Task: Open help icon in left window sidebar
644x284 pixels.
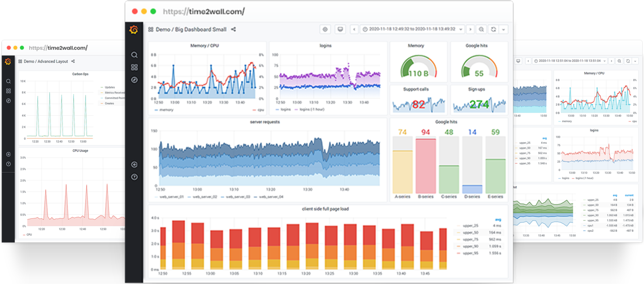Action: coord(8,164)
